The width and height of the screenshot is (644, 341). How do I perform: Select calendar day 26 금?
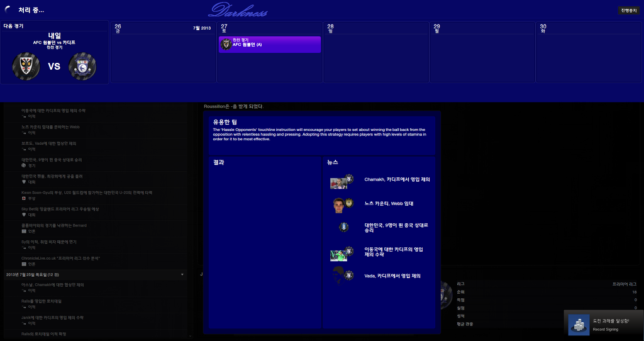(x=164, y=52)
